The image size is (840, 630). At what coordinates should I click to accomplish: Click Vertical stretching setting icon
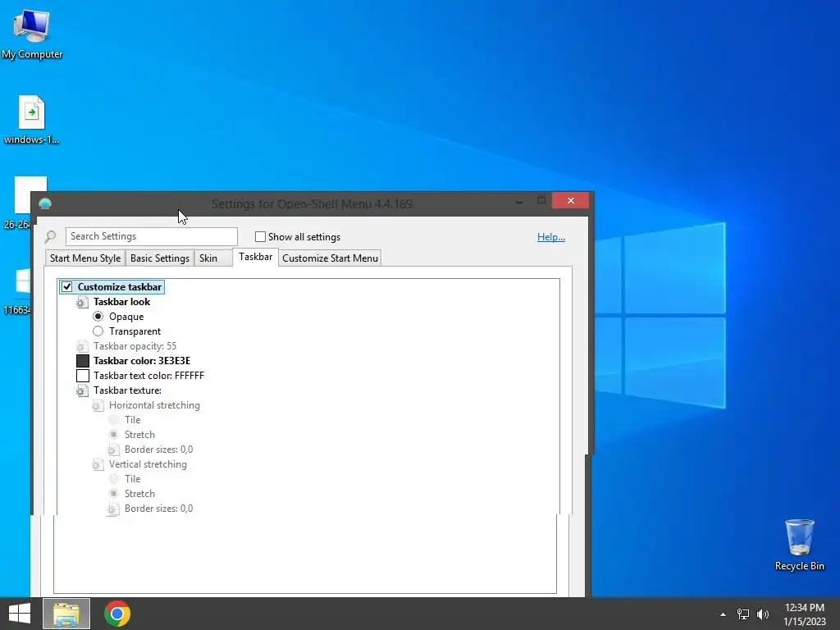(98, 464)
